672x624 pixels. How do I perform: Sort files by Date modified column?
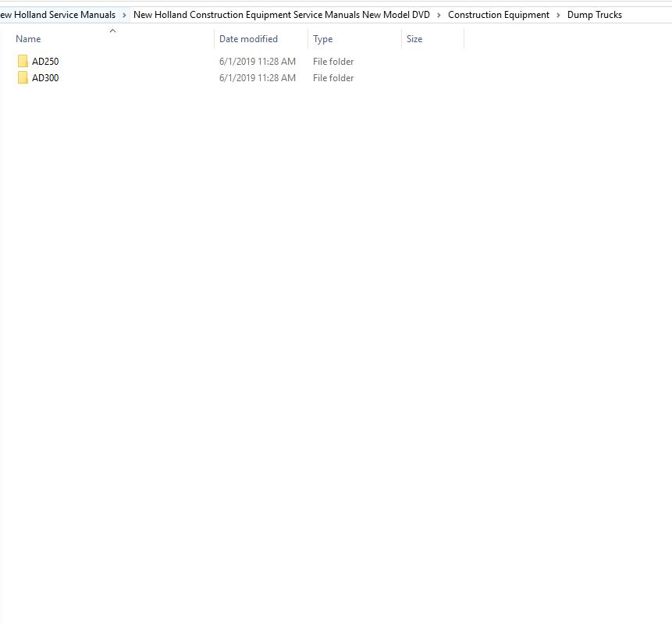(248, 39)
